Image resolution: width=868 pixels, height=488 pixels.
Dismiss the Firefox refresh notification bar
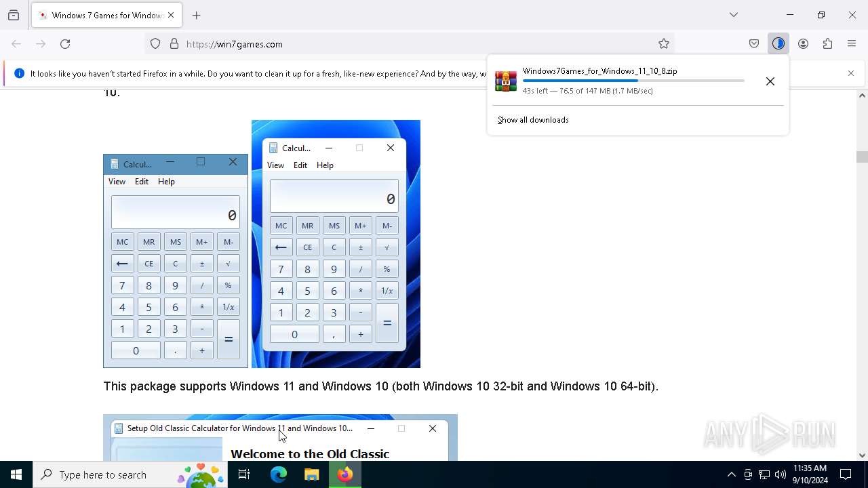point(851,73)
